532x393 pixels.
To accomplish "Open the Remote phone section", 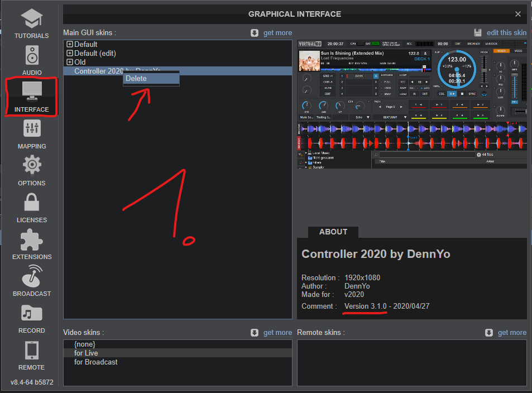I will coord(32,356).
